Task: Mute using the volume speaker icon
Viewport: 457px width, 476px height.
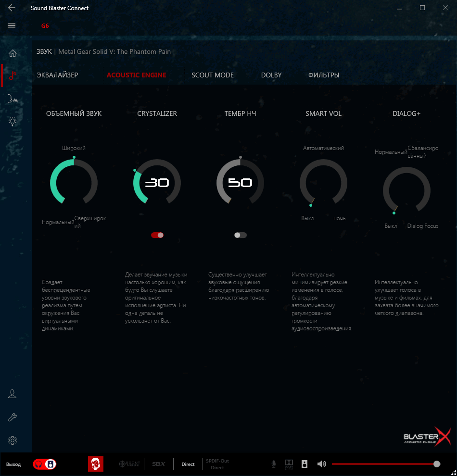Action: click(x=321, y=464)
